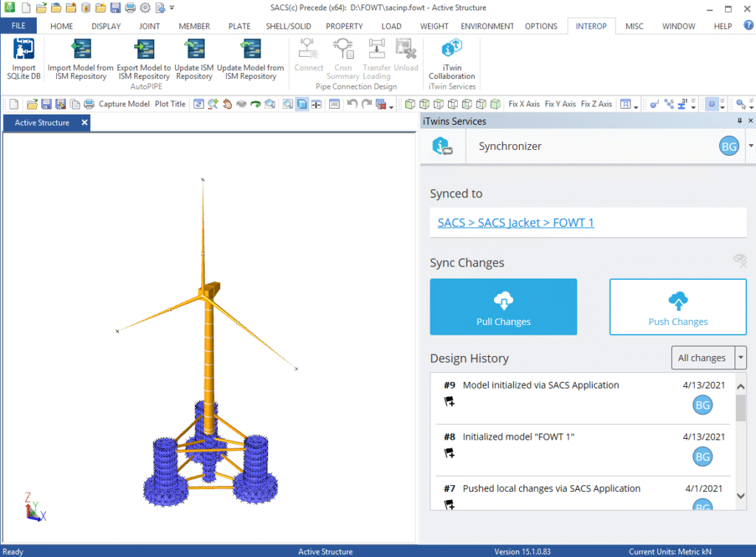The image size is (756, 557).
Task: Click the save floppy icon in the second toolbar
Action: tap(47, 104)
